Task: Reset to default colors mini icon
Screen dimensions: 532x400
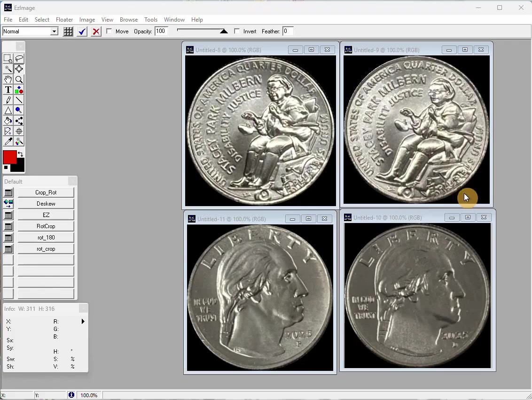Action: click(6, 168)
